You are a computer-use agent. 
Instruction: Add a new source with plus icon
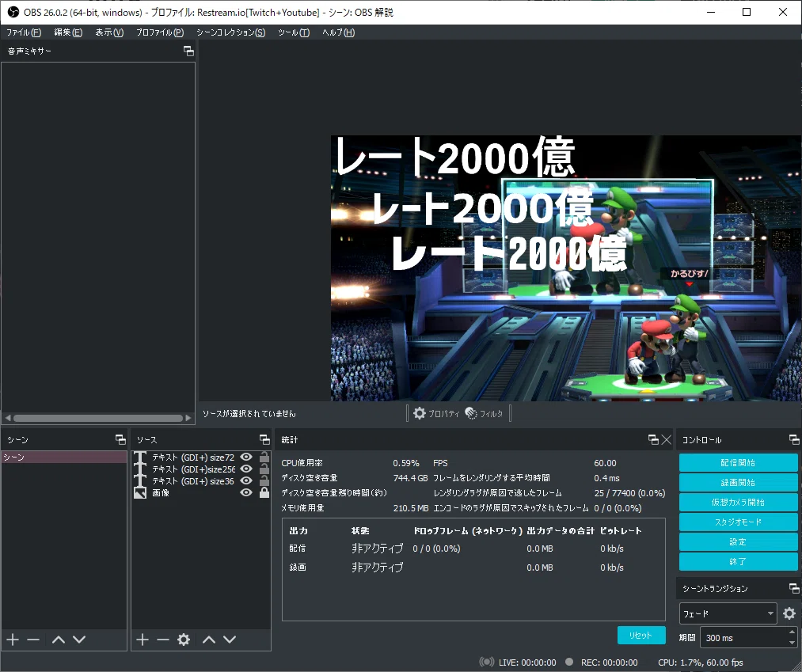(x=143, y=640)
